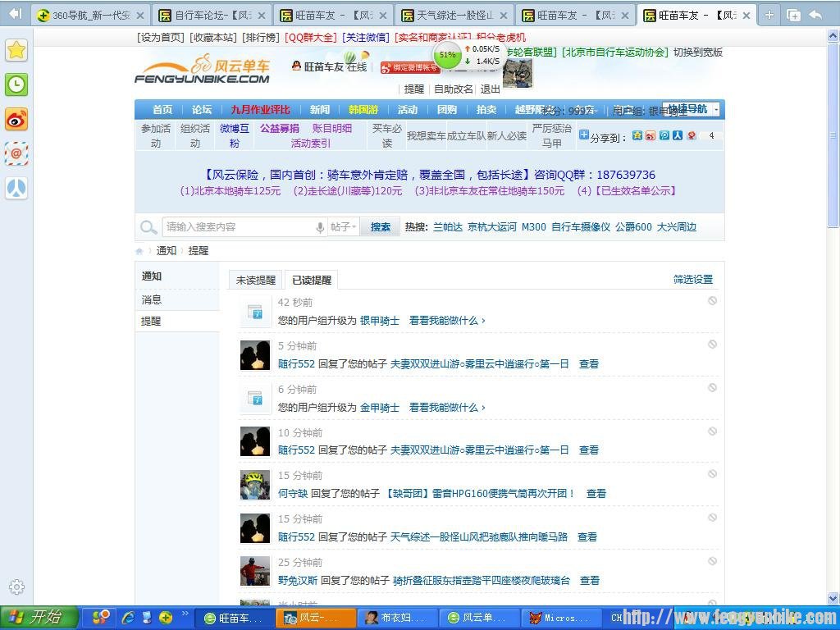This screenshot has height=630, width=840.
Task: Click the Weibo eye icon in the sidebar
Action: [16, 119]
